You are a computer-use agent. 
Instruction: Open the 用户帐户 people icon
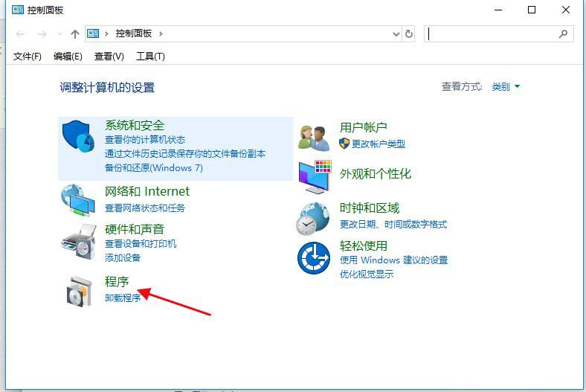click(314, 138)
